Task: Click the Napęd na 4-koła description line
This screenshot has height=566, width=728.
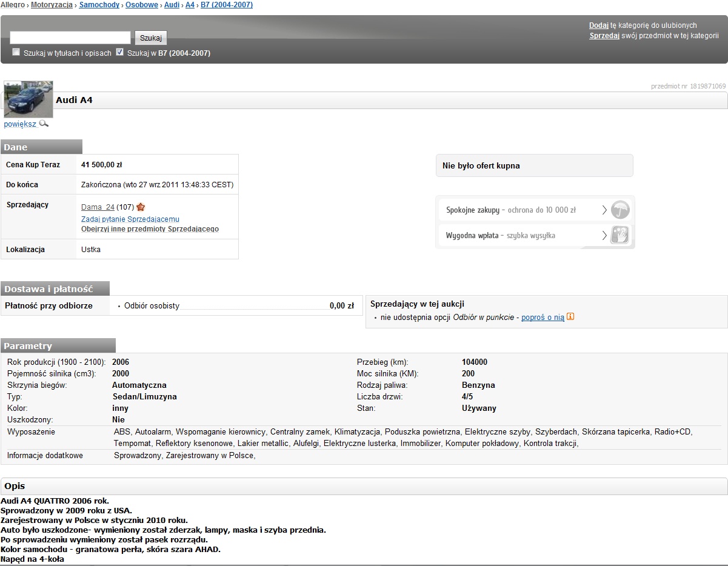Action: 33,559
